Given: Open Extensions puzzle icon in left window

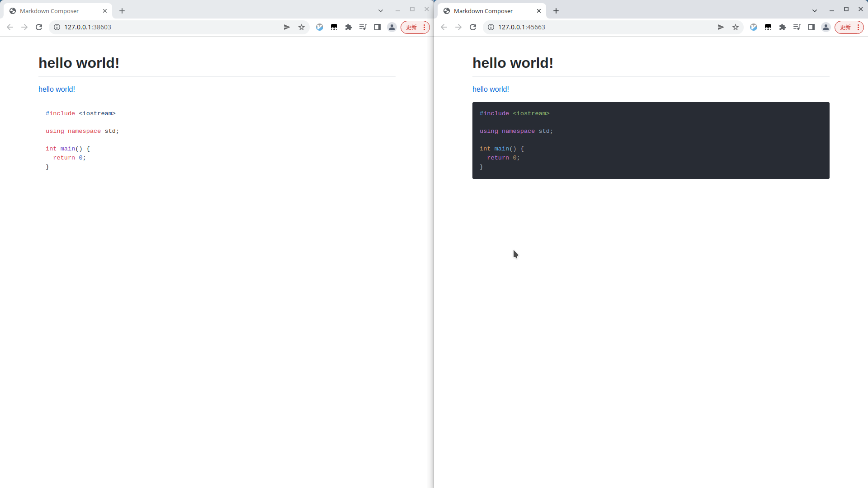Looking at the screenshot, I should click(x=349, y=27).
